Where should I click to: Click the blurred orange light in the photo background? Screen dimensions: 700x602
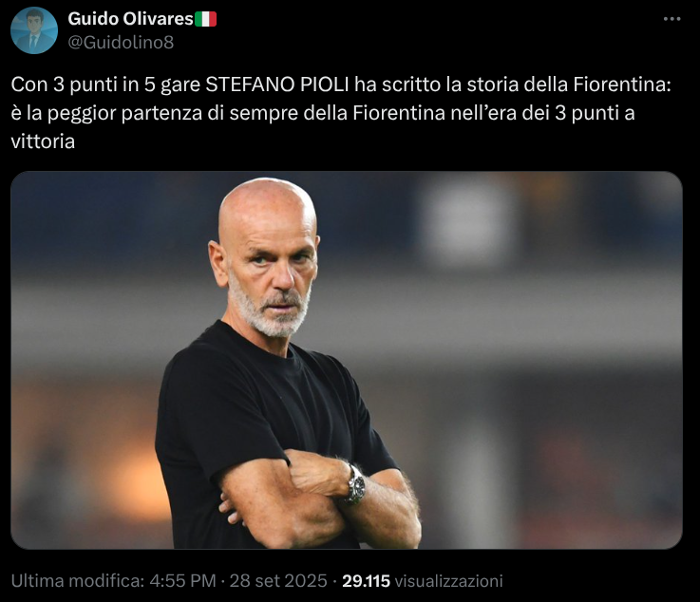129,473
